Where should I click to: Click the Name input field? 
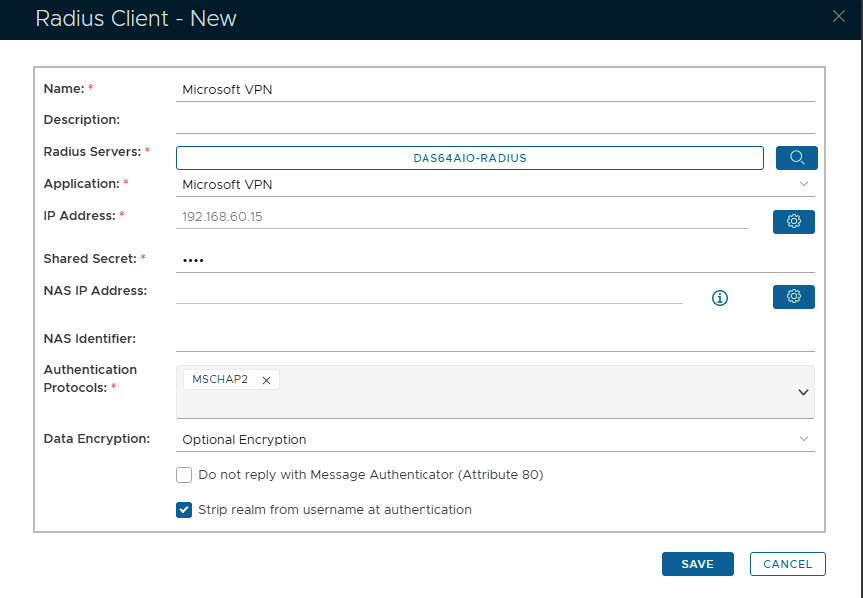tap(495, 89)
